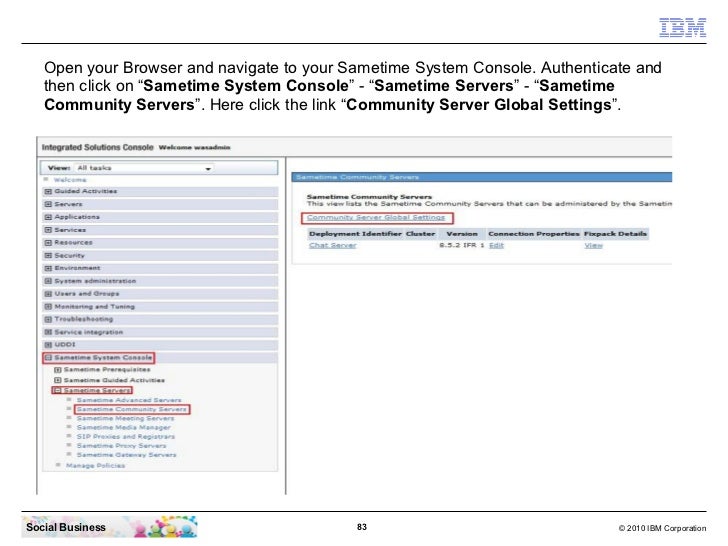Click the Connection Properties column header
The image size is (728, 546).
(x=533, y=234)
